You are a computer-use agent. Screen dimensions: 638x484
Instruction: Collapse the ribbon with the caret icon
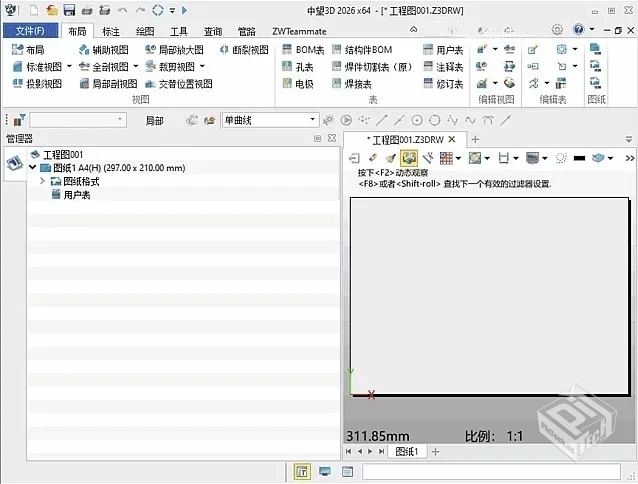[x=413, y=29]
